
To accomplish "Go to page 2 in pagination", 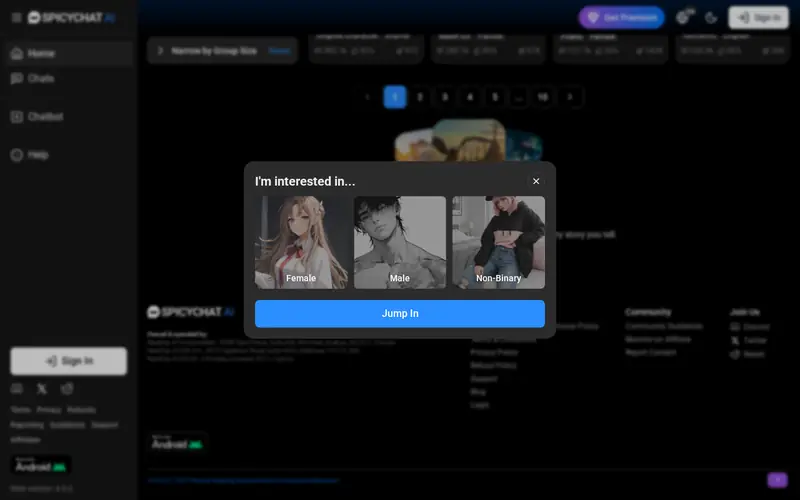I will (420, 97).
